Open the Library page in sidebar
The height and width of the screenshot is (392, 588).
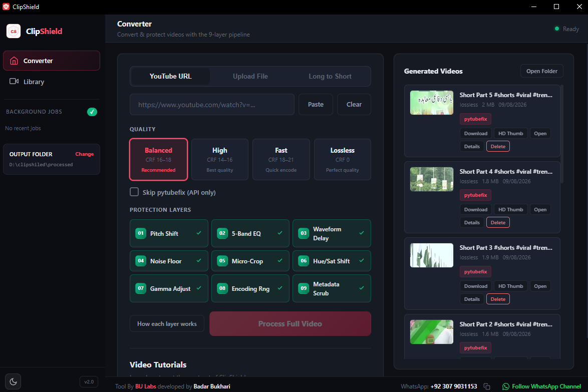click(x=52, y=82)
